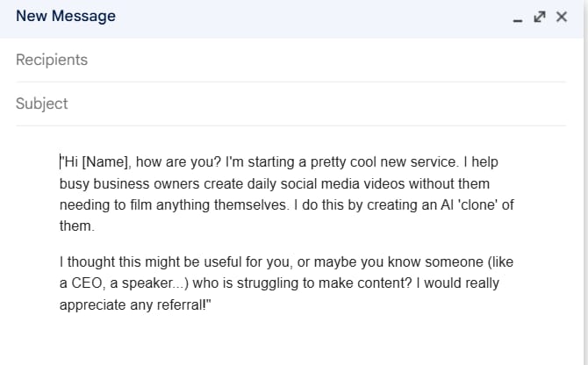Screen dimensions: 588x365
Task: Click the Subject field
Action: click(290, 104)
